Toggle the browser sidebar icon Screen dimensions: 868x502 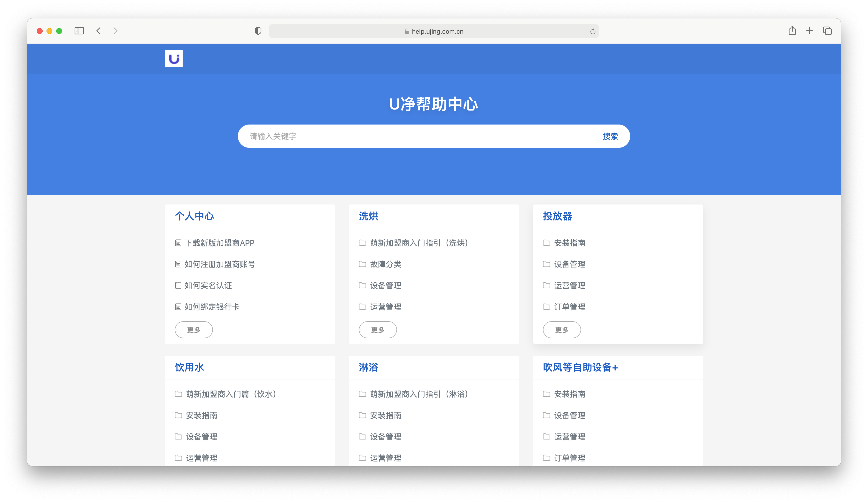[x=79, y=31]
